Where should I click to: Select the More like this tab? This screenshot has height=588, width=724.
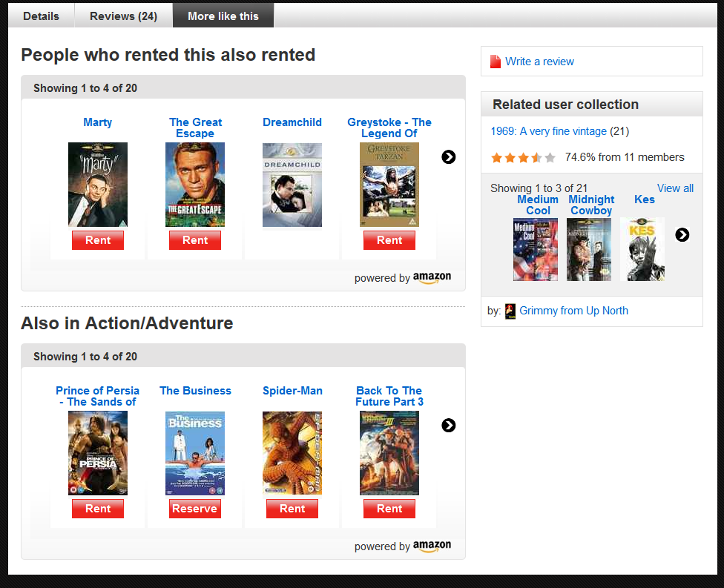coord(223,16)
